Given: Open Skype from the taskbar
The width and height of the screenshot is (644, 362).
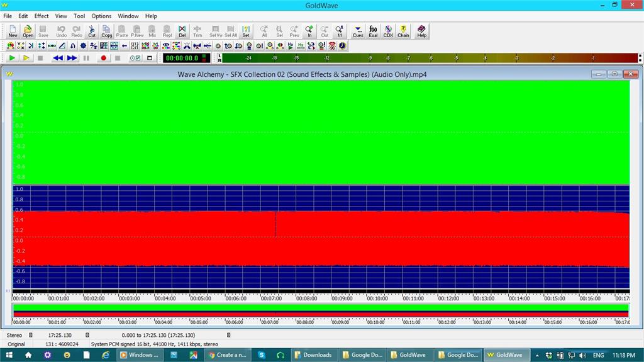Looking at the screenshot, I should (x=262, y=355).
